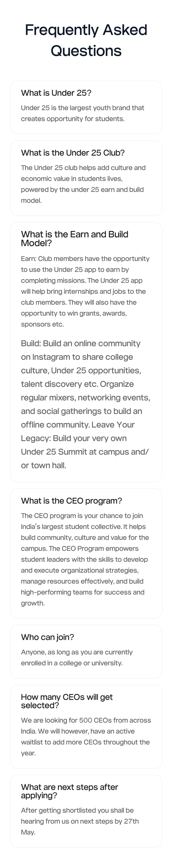Collapse the 'What is the Under 25 Club?' question
The width and height of the screenshot is (172, 868).
pos(73,153)
